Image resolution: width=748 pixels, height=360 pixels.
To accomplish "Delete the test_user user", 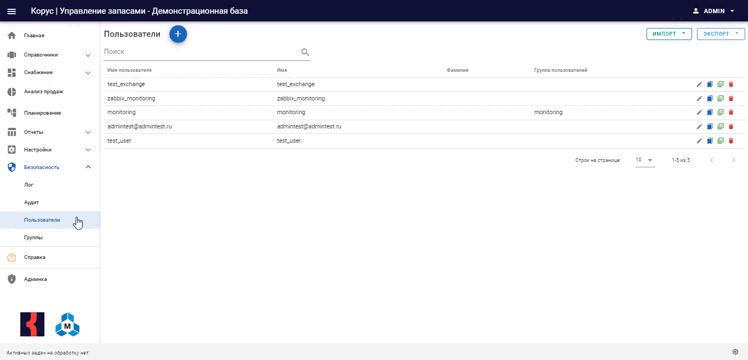I will [731, 141].
